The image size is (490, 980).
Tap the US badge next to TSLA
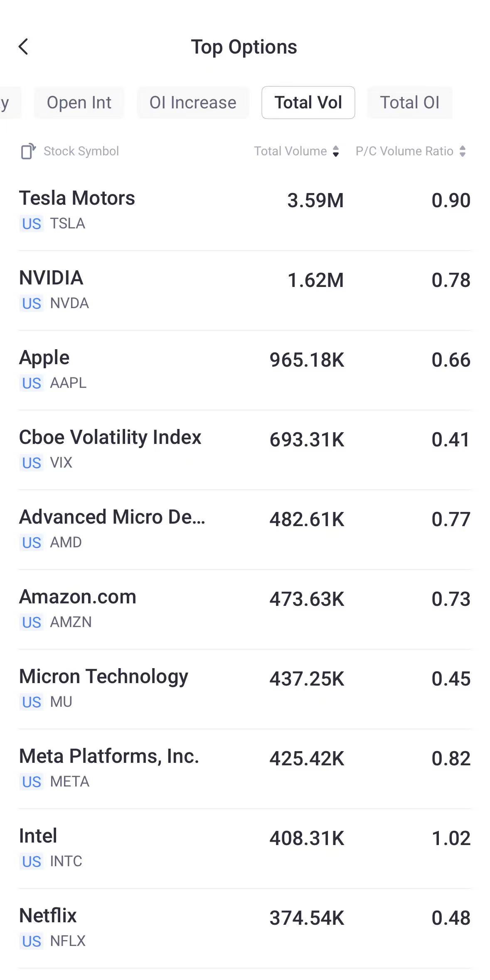pos(32,224)
